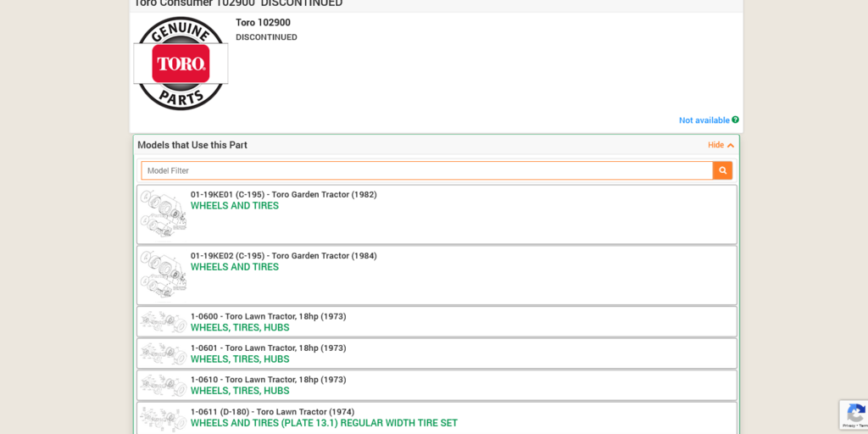
Task: Open diagram thumbnail for 01-19KE02 tractor
Action: click(x=163, y=275)
